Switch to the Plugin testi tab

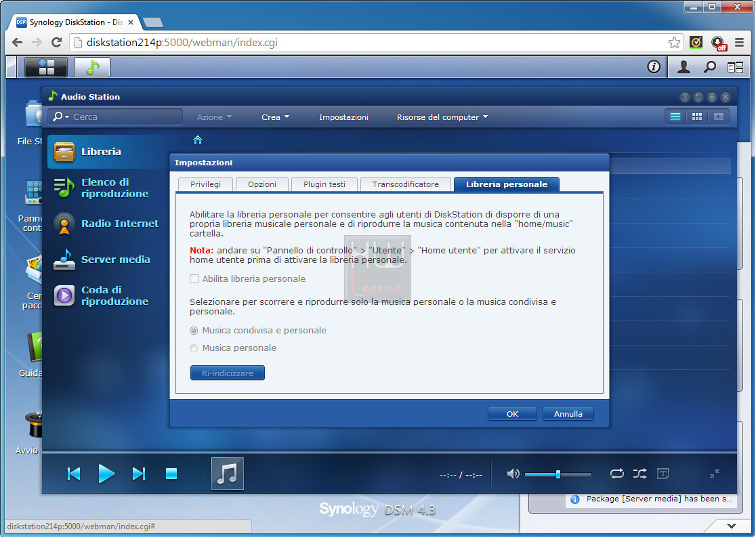point(324,184)
